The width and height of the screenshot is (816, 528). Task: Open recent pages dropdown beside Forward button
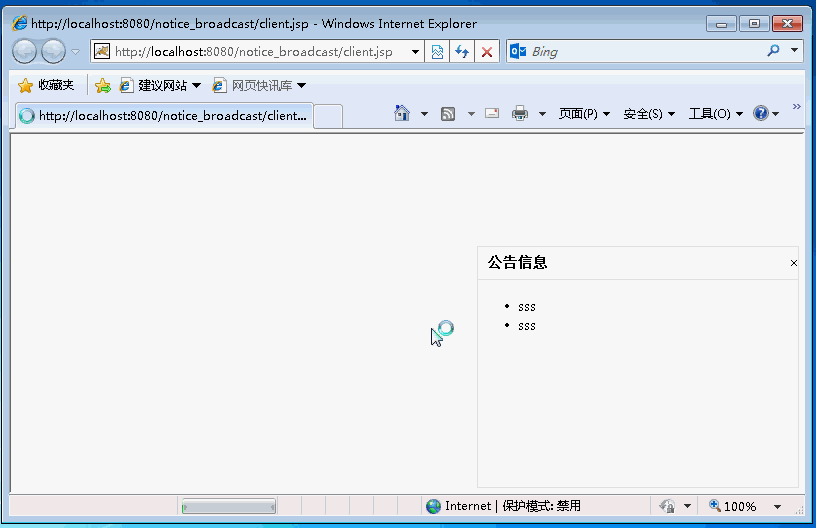pos(75,51)
